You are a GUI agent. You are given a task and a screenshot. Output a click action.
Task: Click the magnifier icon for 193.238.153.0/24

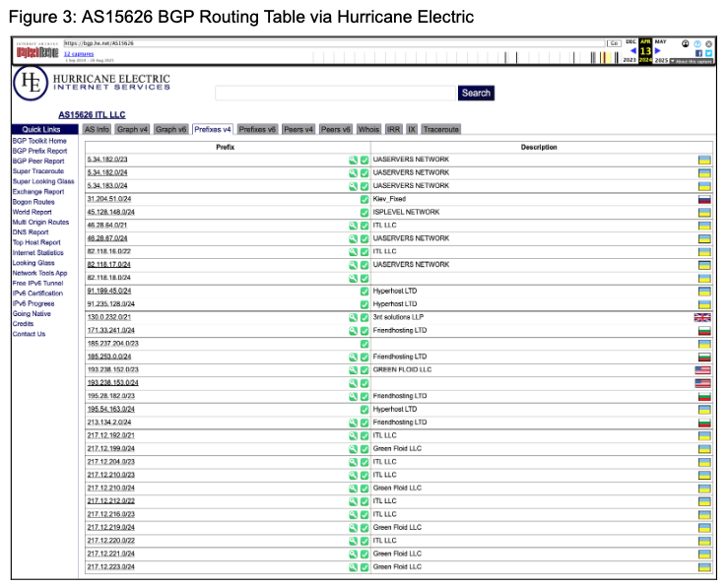353,383
